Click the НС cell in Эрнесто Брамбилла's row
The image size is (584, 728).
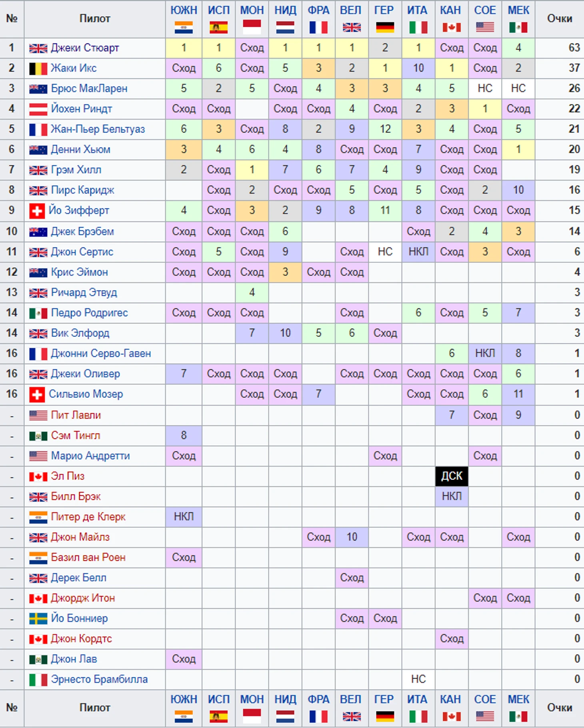[x=418, y=680]
